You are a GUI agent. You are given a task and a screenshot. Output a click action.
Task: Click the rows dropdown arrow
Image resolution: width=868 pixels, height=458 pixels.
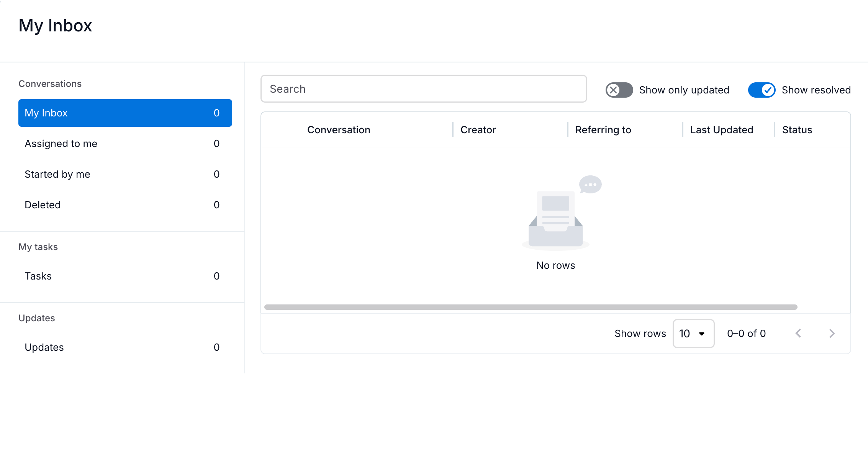702,334
